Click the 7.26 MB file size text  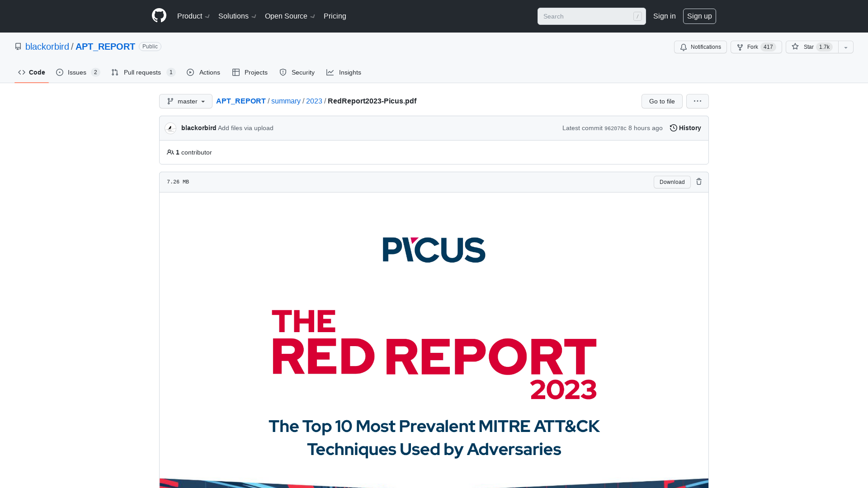(x=178, y=182)
